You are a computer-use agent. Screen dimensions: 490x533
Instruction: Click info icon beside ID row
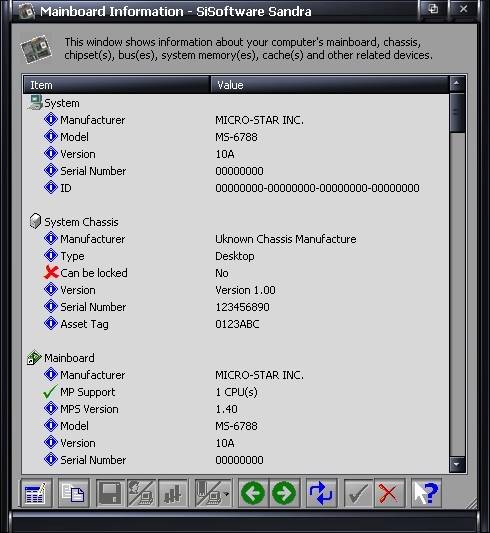click(x=51, y=187)
